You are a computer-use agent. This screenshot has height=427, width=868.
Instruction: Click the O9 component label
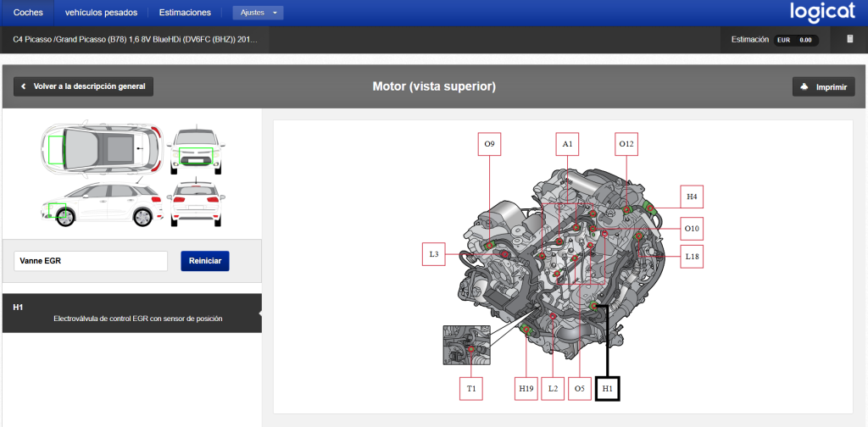pos(489,144)
